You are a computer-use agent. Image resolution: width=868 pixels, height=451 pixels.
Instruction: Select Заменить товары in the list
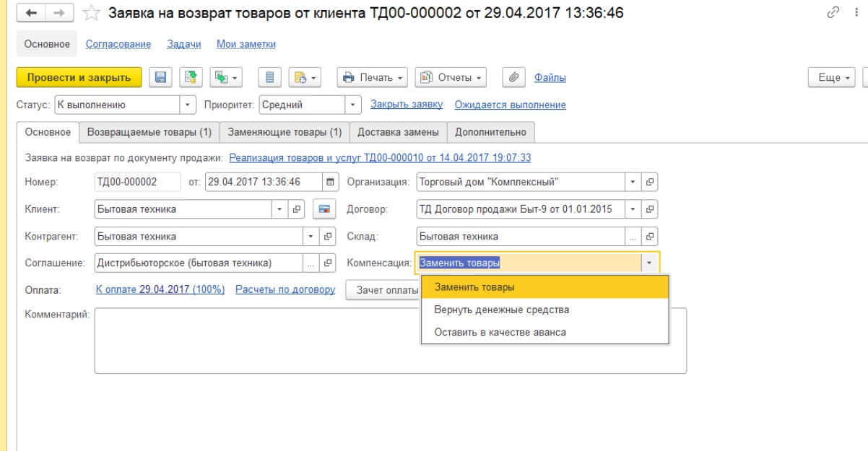(545, 287)
